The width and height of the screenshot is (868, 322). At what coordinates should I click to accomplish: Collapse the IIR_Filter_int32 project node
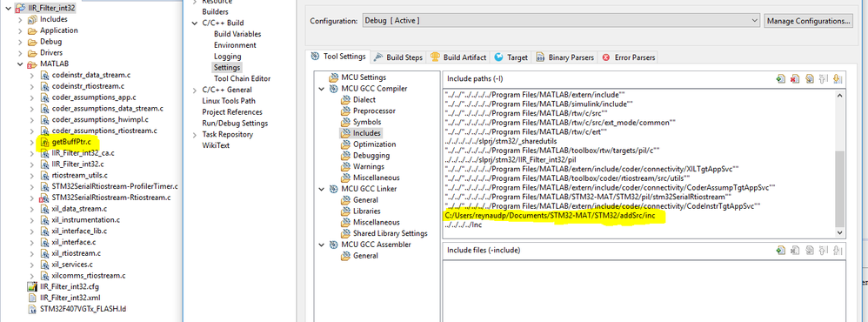coord(9,8)
